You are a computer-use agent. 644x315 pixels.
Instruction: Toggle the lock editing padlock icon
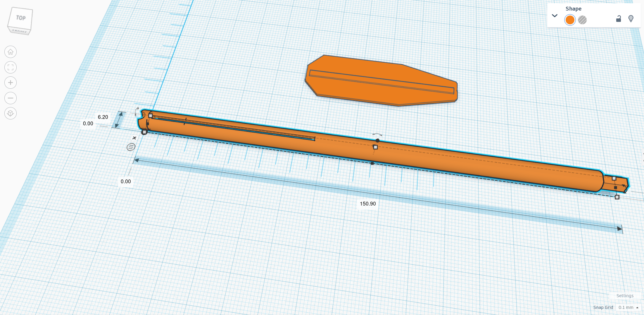point(619,19)
